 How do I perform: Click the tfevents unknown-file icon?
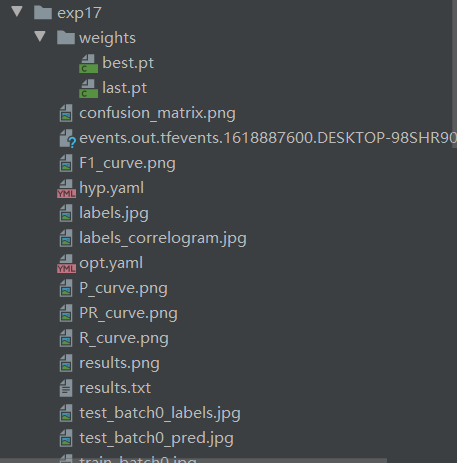coord(67,139)
